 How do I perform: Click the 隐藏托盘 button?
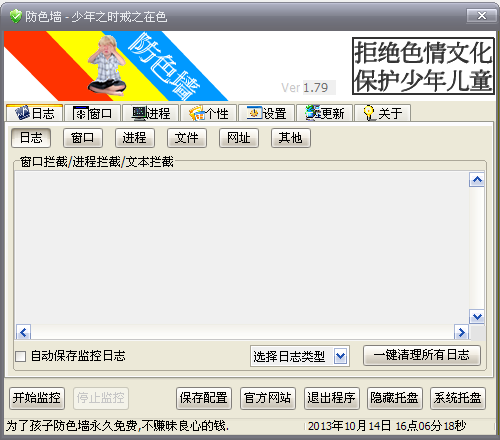click(395, 398)
